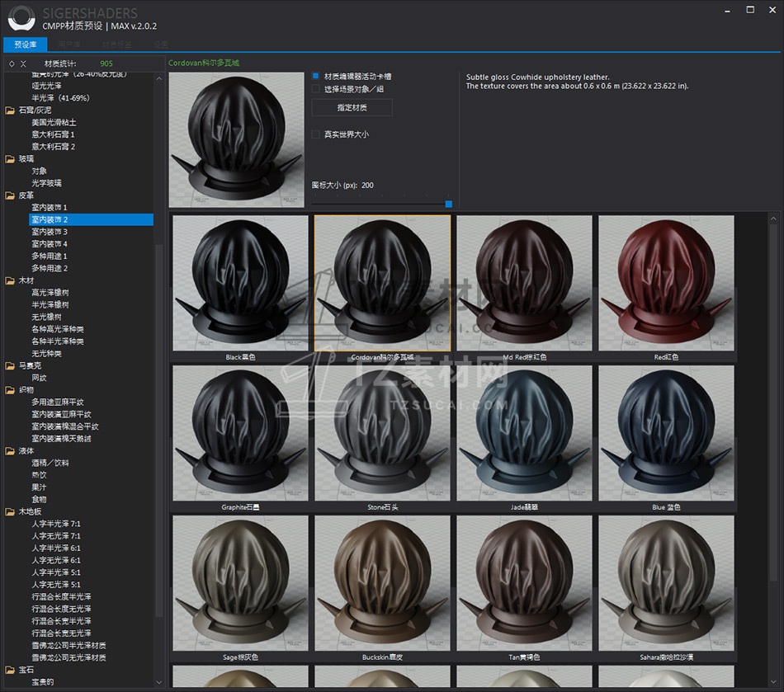The width and height of the screenshot is (784, 692).
Task: Select 多用途亚麻平纹 fabric item
Action: [58, 402]
